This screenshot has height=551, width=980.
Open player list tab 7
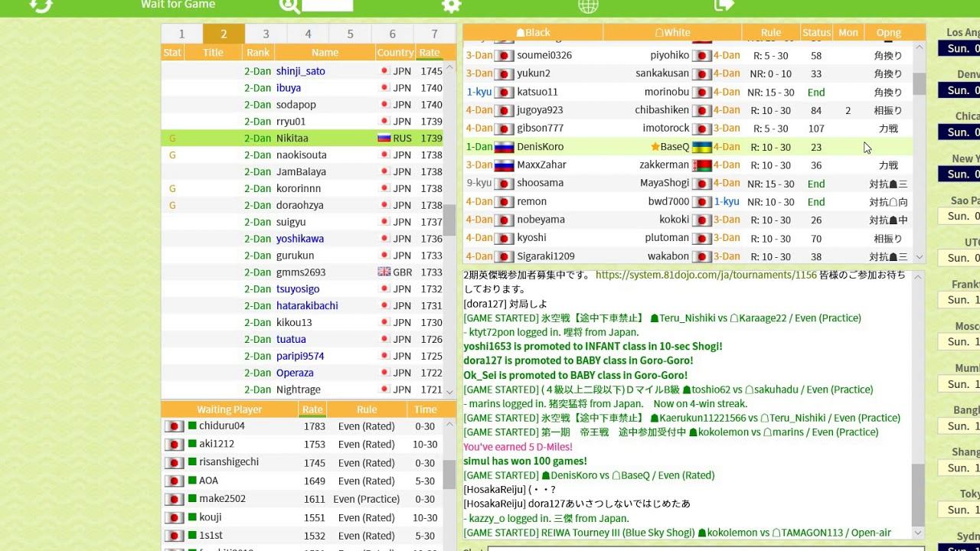434,34
